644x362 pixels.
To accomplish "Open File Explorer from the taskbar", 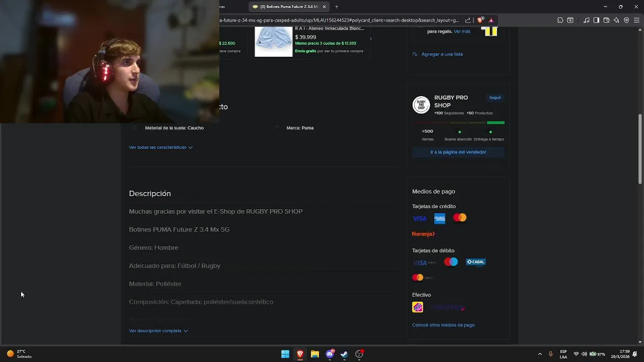I will (x=315, y=354).
